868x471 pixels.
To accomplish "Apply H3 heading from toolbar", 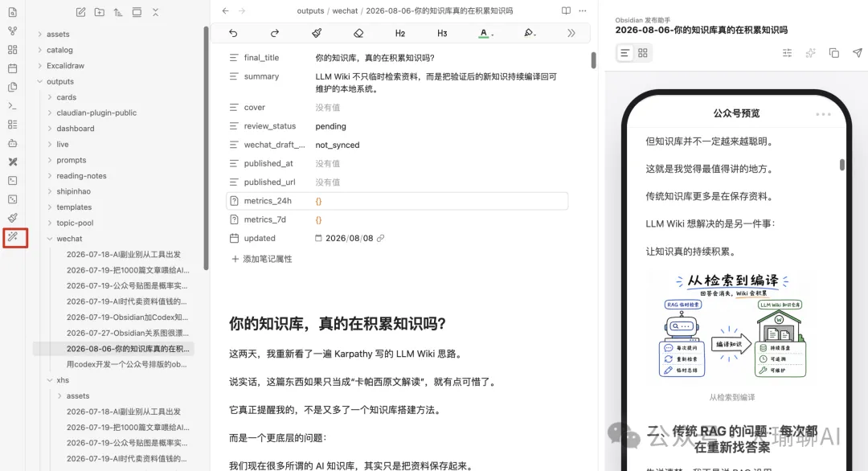I will coord(442,33).
